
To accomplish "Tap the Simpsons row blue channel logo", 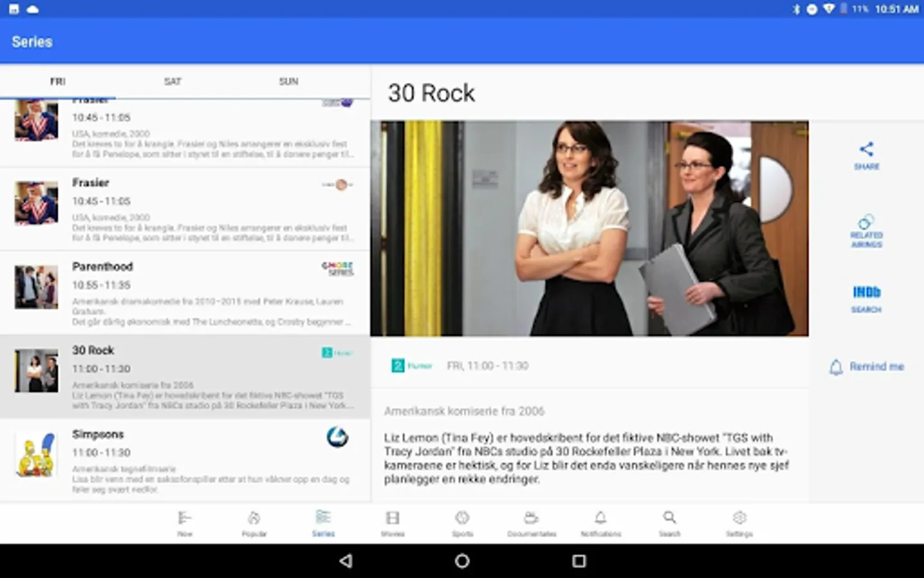I will click(338, 437).
